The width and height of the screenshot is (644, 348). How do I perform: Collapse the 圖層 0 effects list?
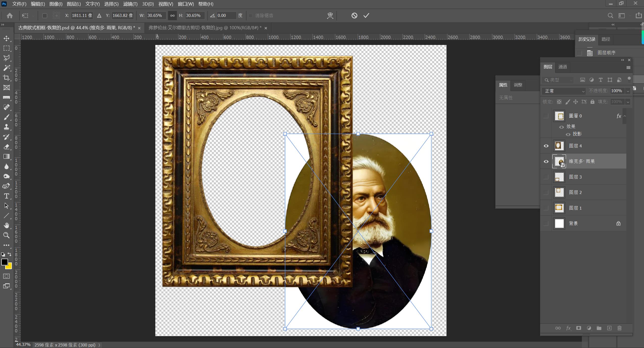click(625, 116)
